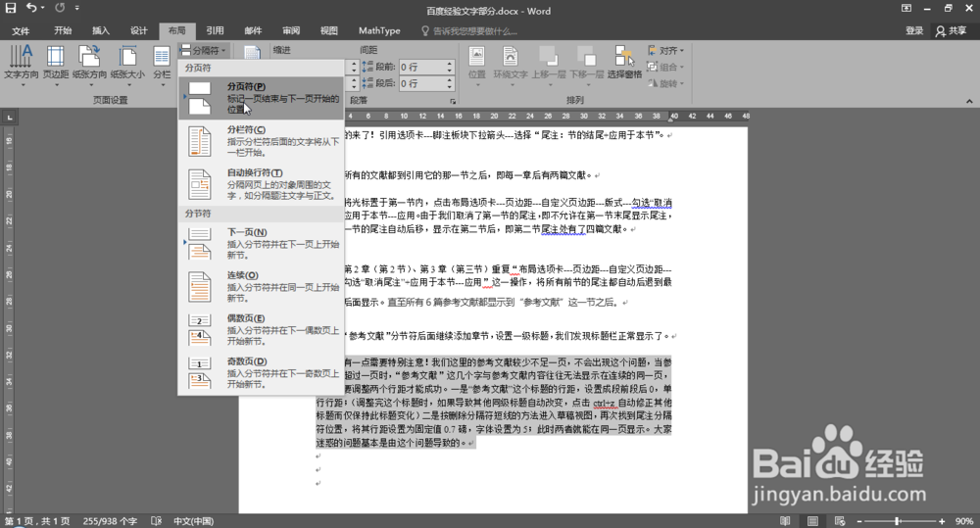980x528 pixels.
Task: Select 自动换行符(T) text wrapping break
Action: click(x=262, y=184)
